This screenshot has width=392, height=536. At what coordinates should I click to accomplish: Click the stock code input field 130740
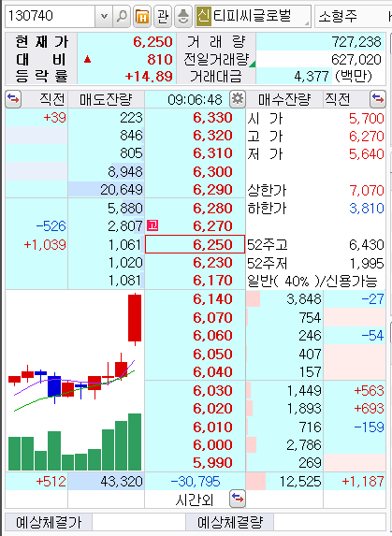(51, 16)
